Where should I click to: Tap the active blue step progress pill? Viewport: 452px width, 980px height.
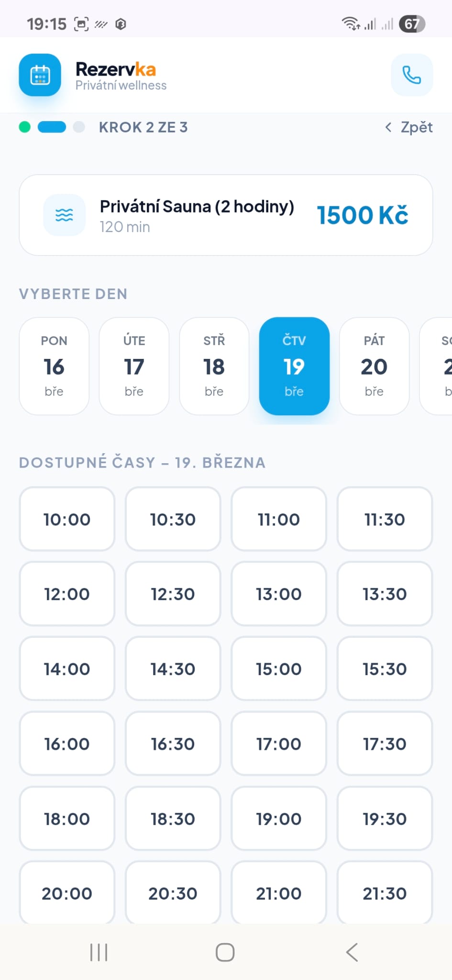tap(52, 127)
